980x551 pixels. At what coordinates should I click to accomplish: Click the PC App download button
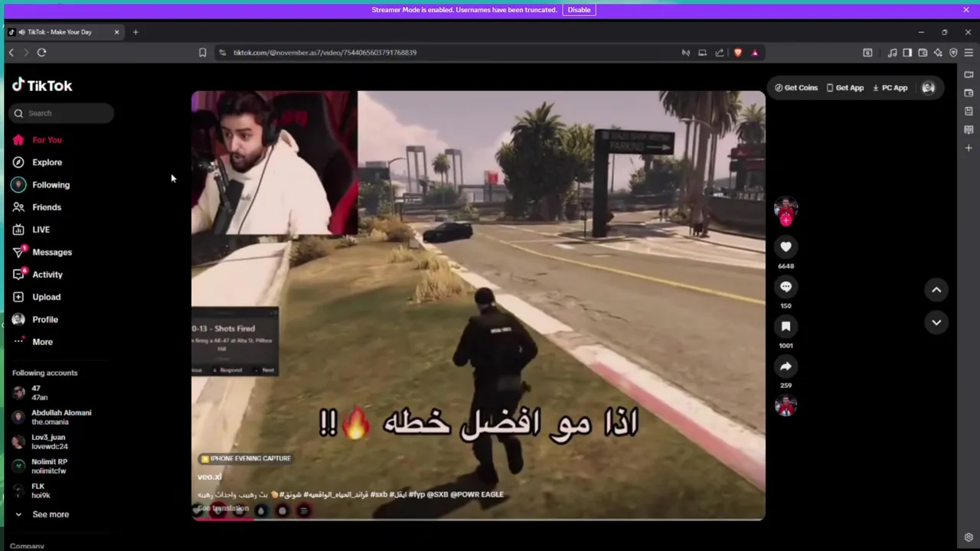coord(890,88)
